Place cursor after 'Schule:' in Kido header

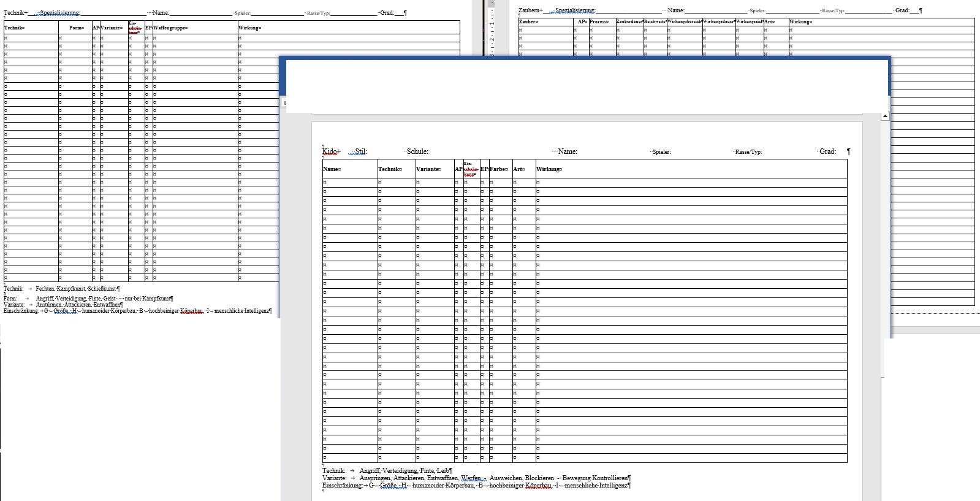(x=430, y=151)
